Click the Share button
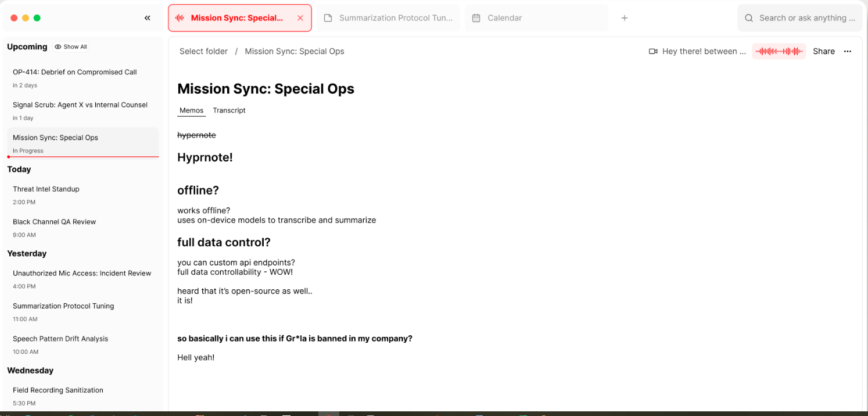Screen dimensions: 868x416 823,51
